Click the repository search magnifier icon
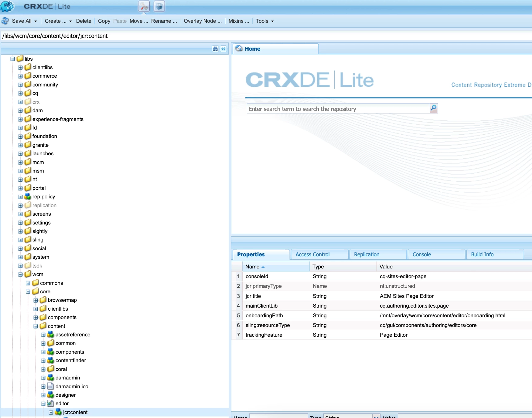This screenshot has height=418, width=532. (434, 108)
